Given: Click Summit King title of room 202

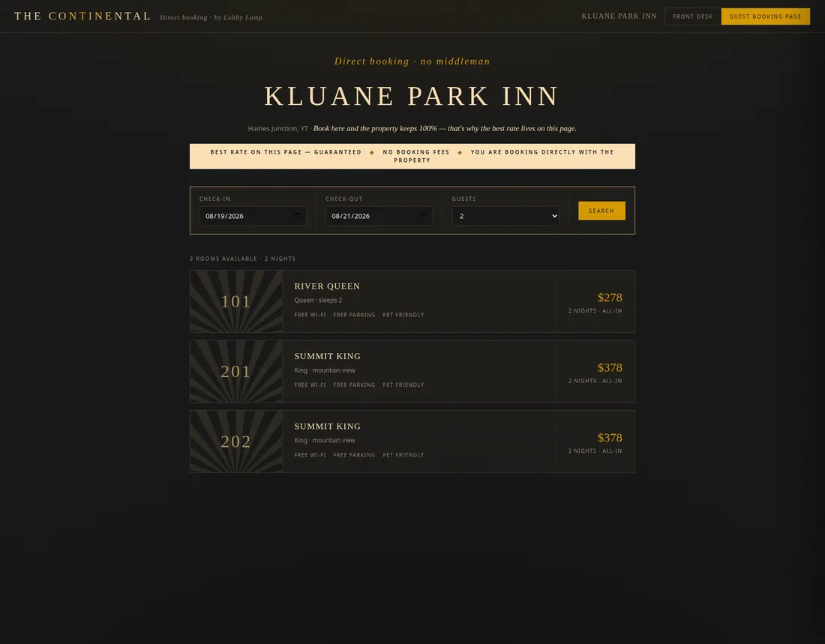Looking at the screenshot, I should pyautogui.click(x=327, y=426).
